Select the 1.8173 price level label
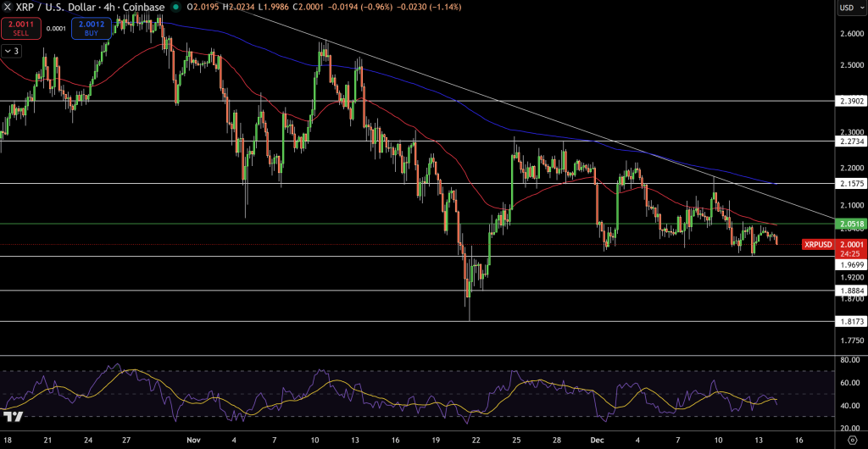 pyautogui.click(x=851, y=322)
